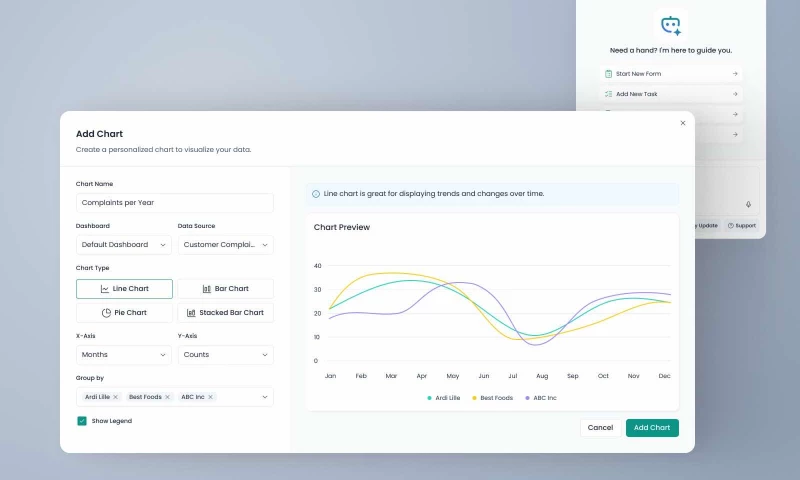Select Stacked Bar Chart type
Screen dimensions: 800x480
[226, 313]
